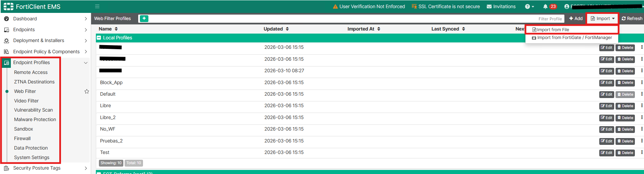Expand Security Posture Tags chevron

click(x=86, y=168)
